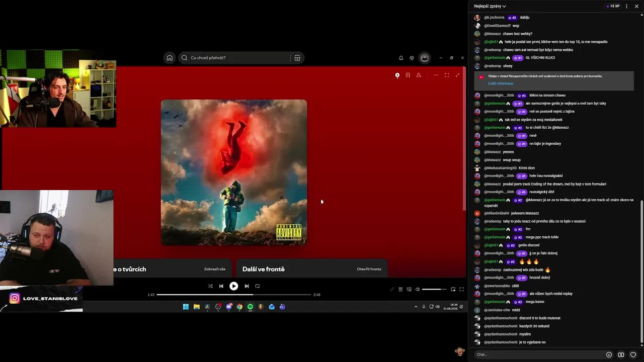Click username @MilanDrábek9 in chat

pos(497,213)
